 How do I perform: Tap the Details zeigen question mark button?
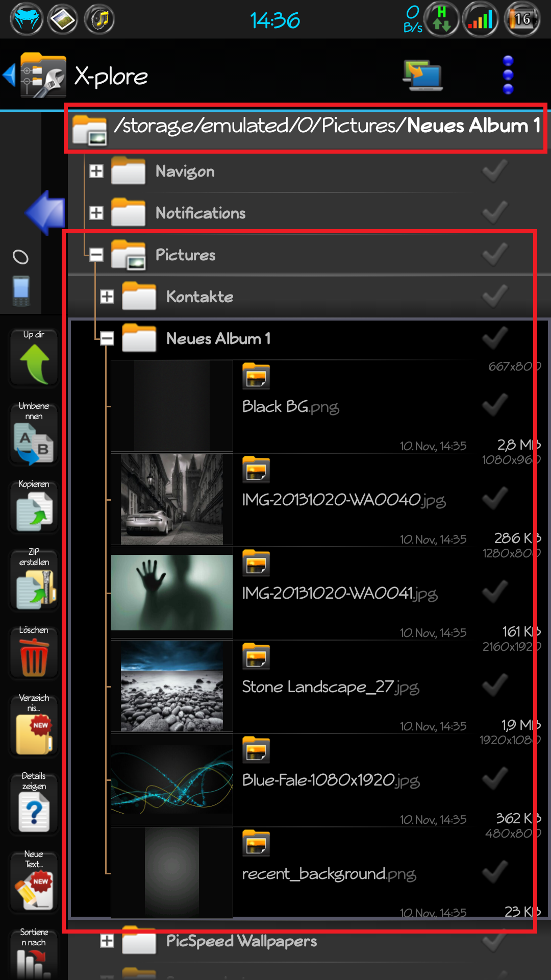[34, 803]
